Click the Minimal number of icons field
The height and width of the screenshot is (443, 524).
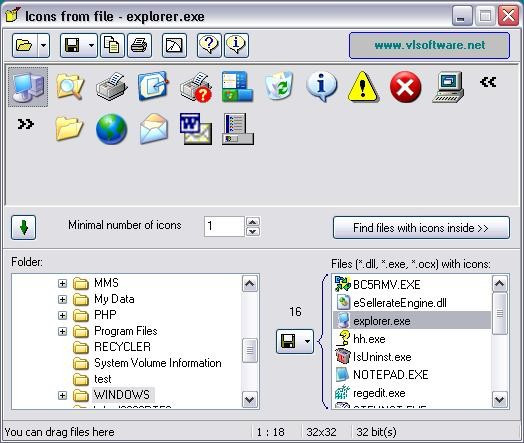224,226
